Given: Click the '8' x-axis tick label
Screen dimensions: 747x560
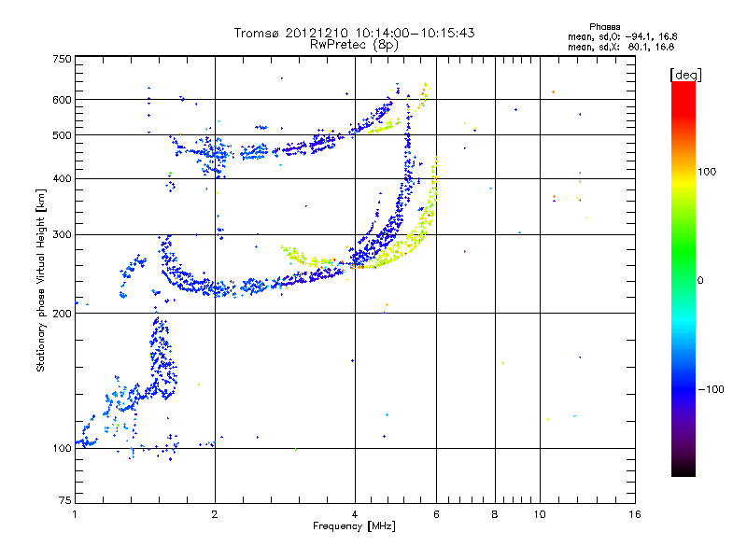Looking at the screenshot, I should pyautogui.click(x=495, y=514).
